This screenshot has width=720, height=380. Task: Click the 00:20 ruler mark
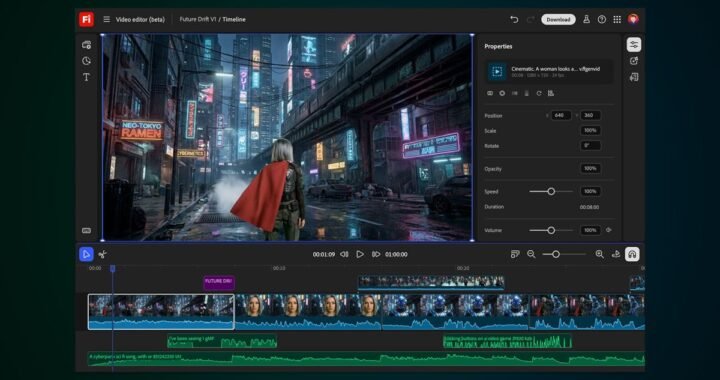(x=463, y=268)
